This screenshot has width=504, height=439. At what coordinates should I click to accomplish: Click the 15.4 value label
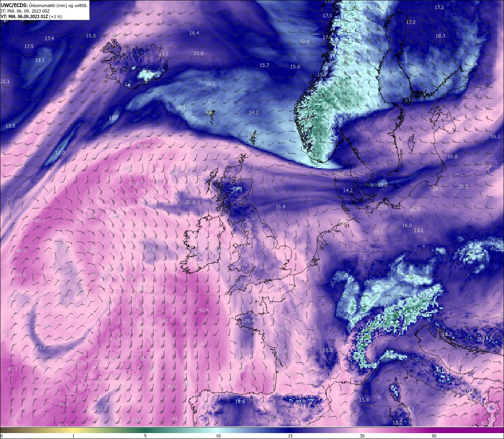pos(364,400)
